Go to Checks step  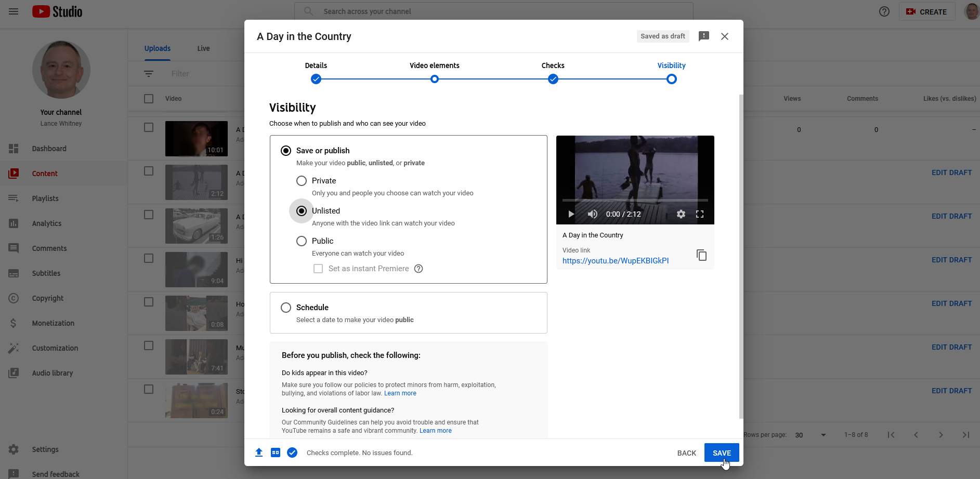(553, 72)
